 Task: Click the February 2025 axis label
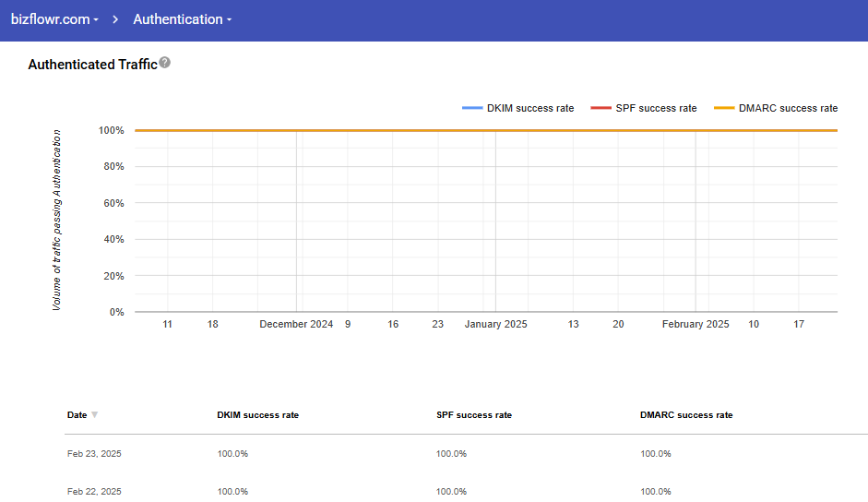(x=695, y=324)
